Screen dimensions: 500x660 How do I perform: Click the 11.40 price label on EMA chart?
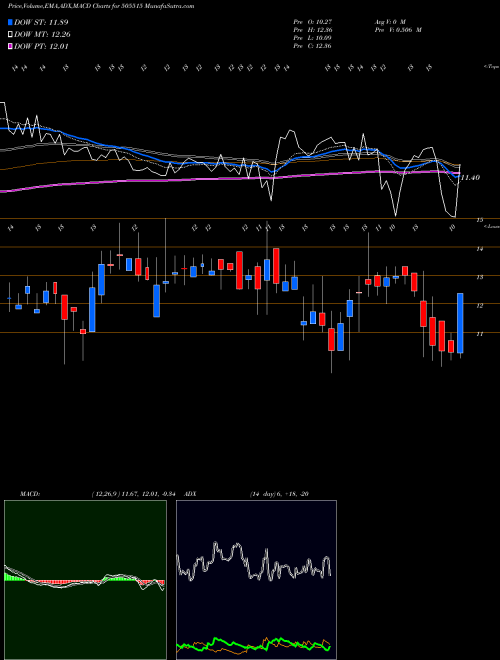tap(470, 178)
